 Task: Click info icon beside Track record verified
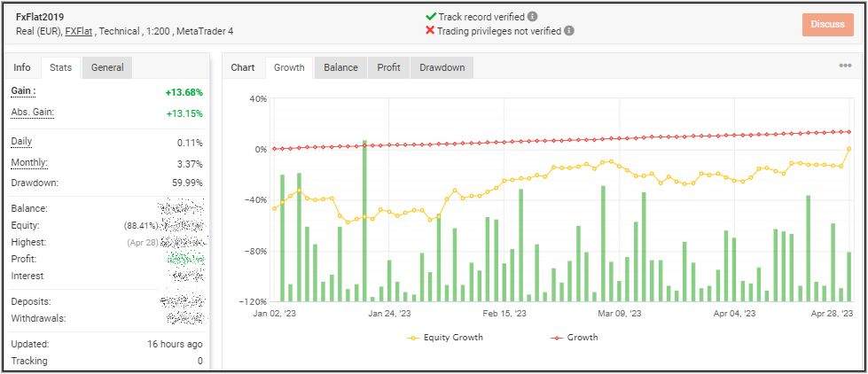(x=532, y=16)
